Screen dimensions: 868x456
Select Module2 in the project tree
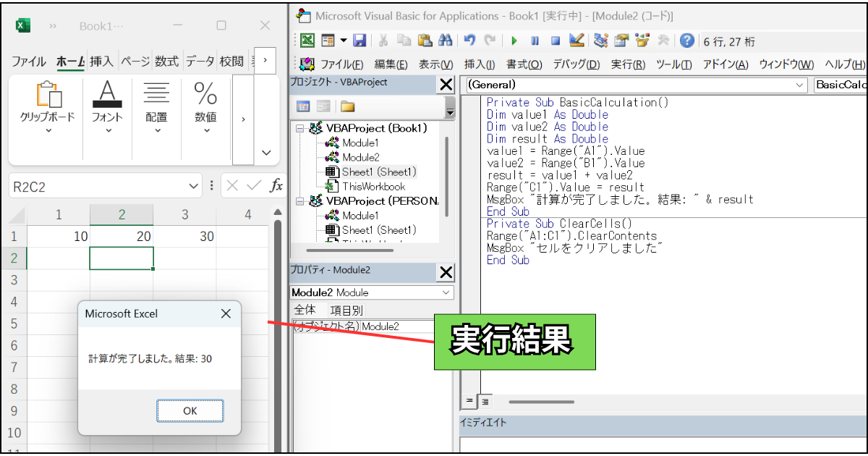(360, 157)
